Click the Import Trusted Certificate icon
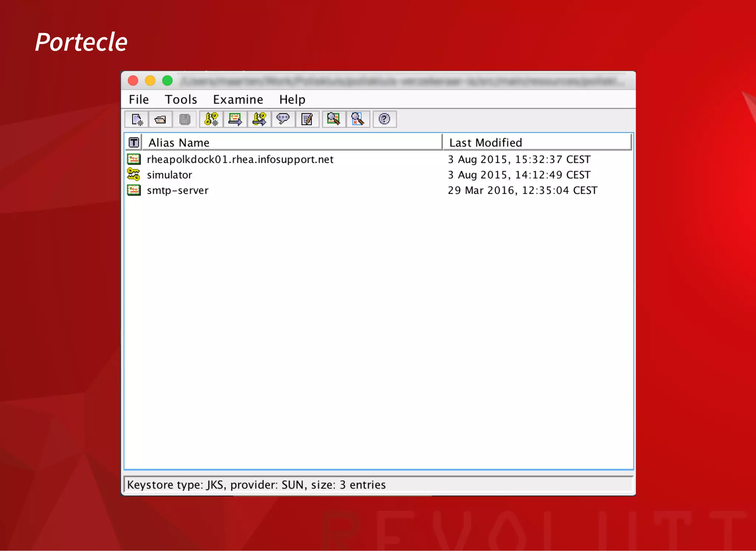756x551 pixels. (235, 119)
